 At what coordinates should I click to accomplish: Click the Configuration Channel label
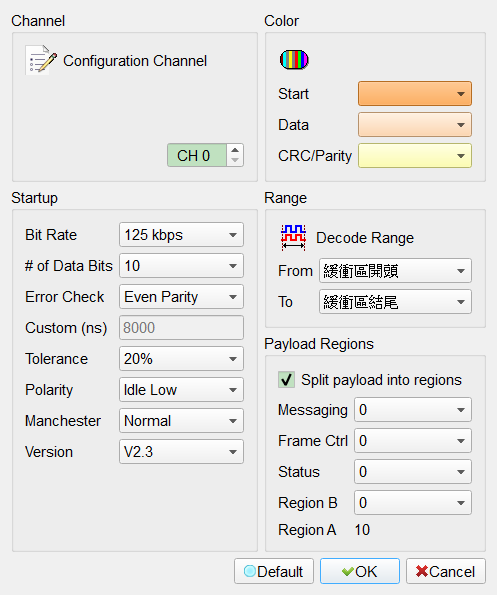point(135,61)
